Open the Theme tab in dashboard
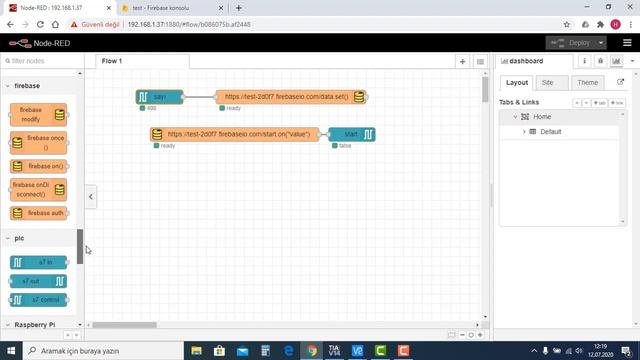The width and height of the screenshot is (640, 360). (587, 82)
